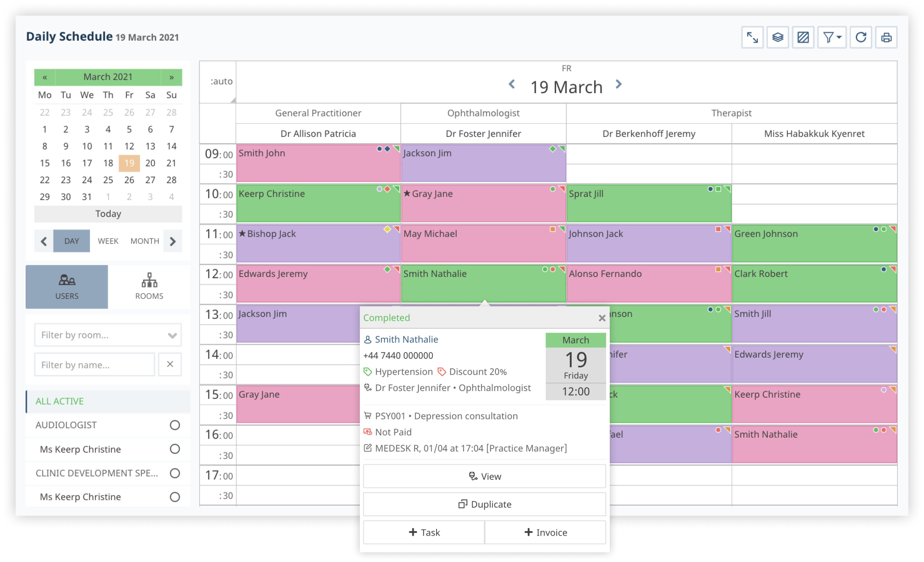Open Green Johnson appointment
The width and height of the screenshot is (924, 562).
(814, 243)
